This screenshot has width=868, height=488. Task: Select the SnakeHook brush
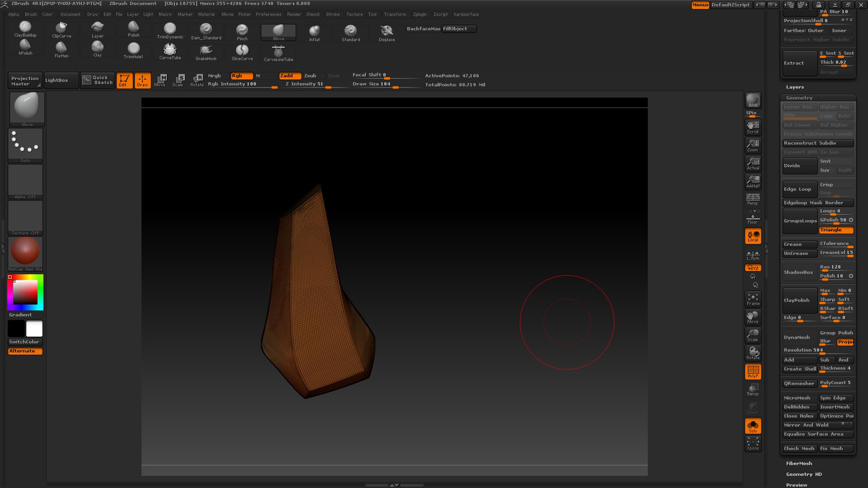tap(206, 51)
